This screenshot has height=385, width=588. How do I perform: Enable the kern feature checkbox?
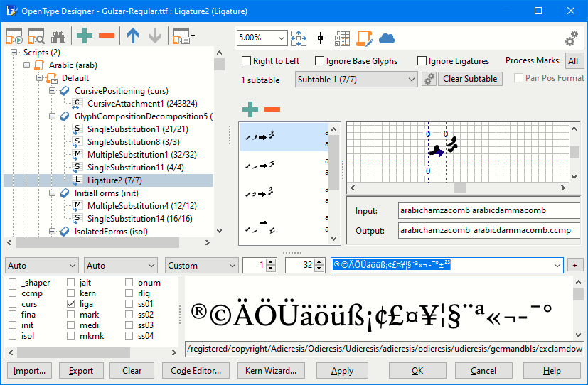(70, 293)
